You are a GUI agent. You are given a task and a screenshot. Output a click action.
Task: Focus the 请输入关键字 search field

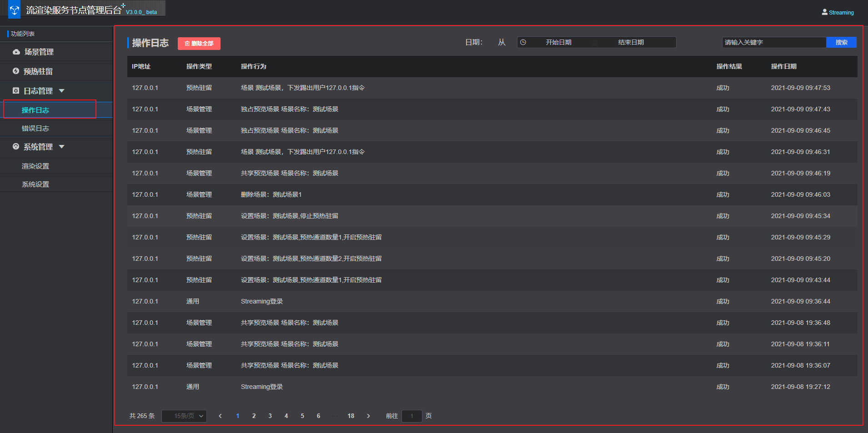coord(773,42)
